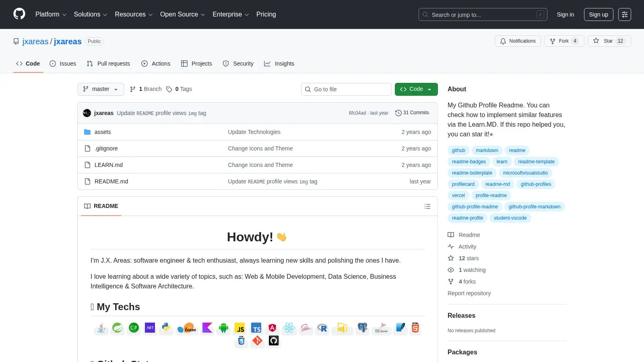Click Report repository link
This screenshot has height=362, width=644.
point(469,293)
